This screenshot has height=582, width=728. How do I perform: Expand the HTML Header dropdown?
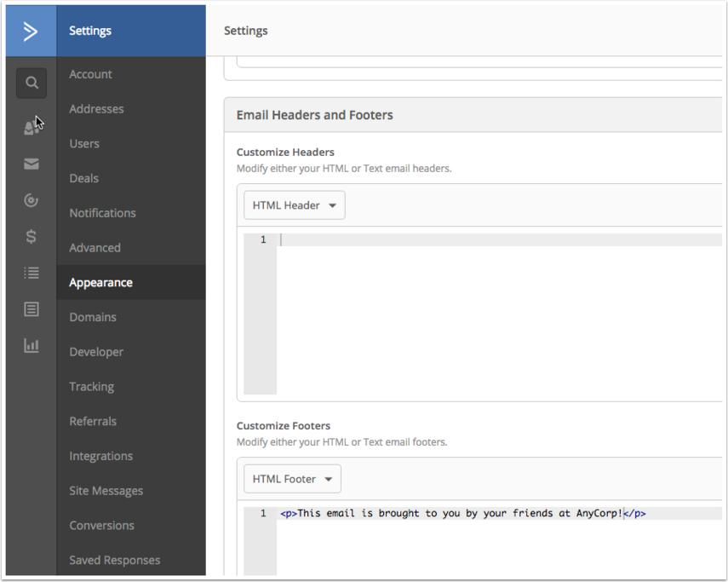(x=295, y=205)
